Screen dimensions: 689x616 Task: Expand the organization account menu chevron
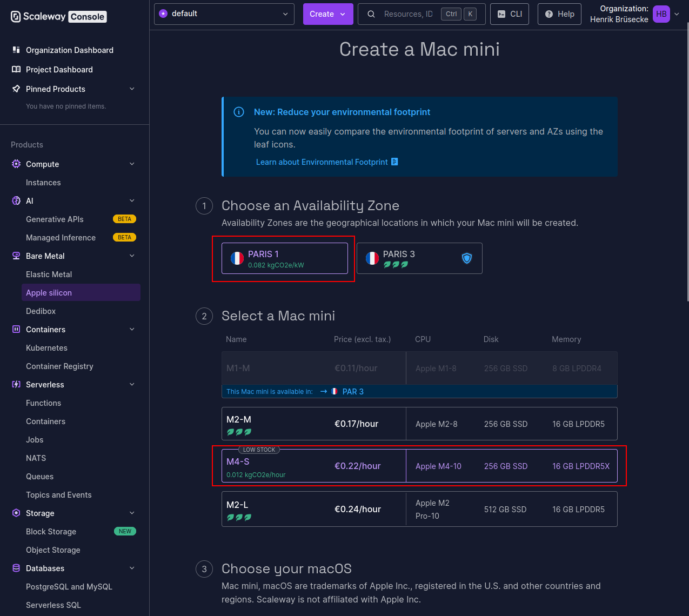677,14
